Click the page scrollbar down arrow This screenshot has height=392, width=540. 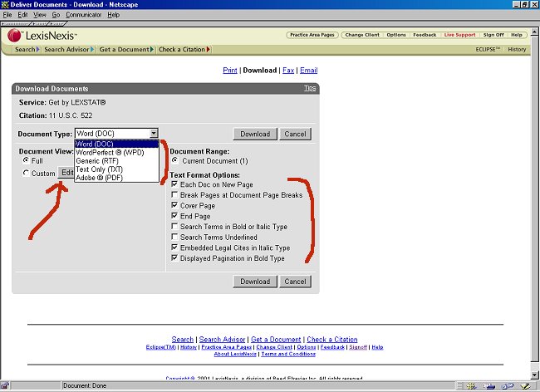534,375
